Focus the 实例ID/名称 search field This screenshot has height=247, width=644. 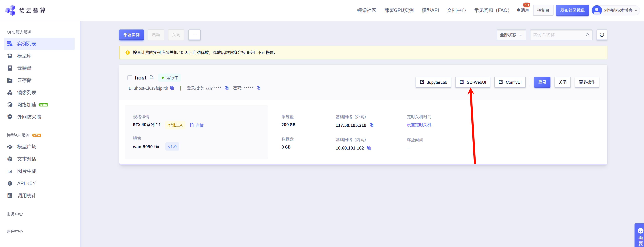tap(558, 35)
